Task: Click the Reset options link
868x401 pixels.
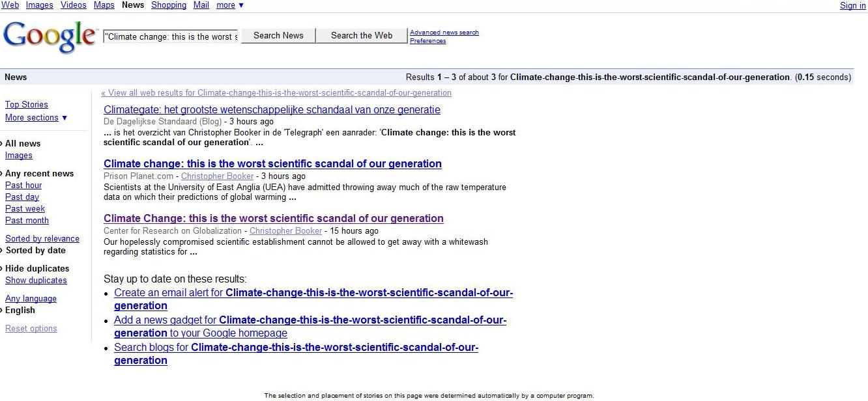Action: [x=31, y=329]
